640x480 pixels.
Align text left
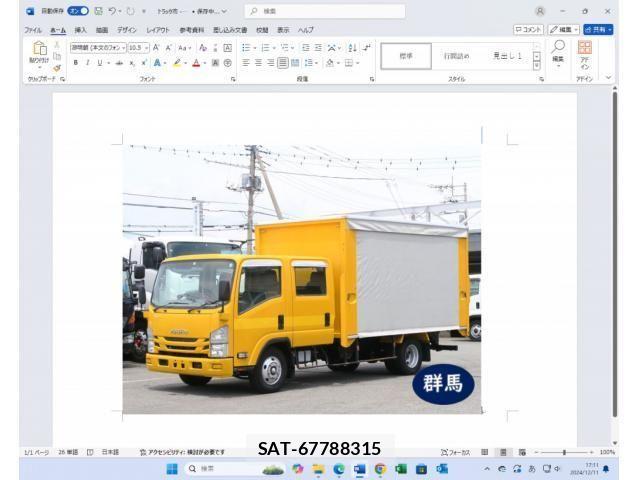coord(246,63)
